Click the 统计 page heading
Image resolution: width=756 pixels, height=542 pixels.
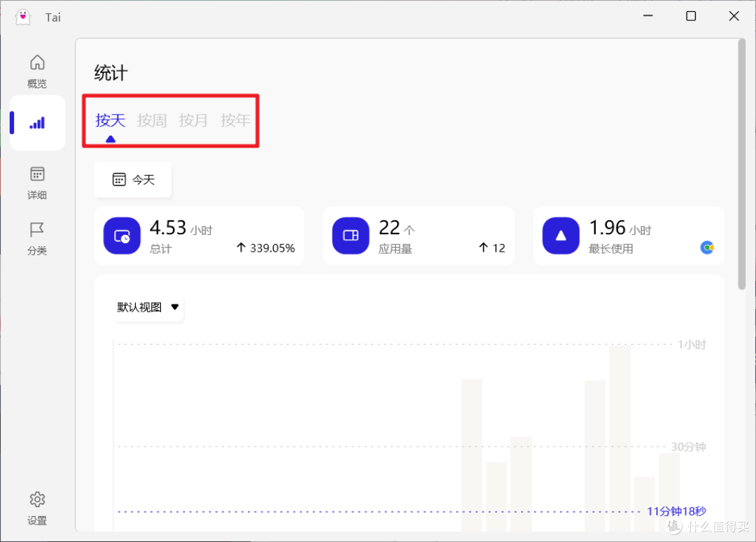click(111, 73)
